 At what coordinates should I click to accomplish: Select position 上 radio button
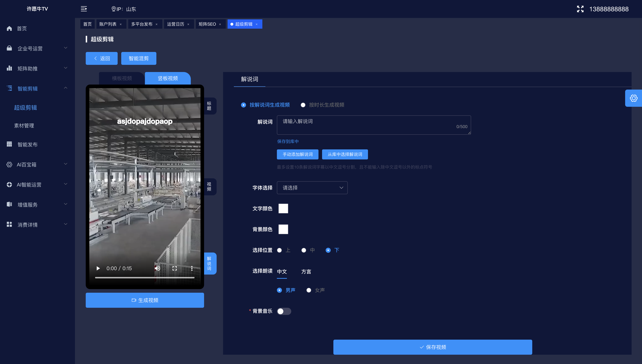279,250
